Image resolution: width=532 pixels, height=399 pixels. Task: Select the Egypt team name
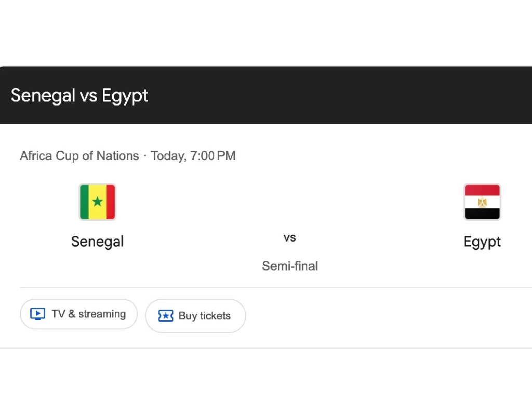click(482, 242)
